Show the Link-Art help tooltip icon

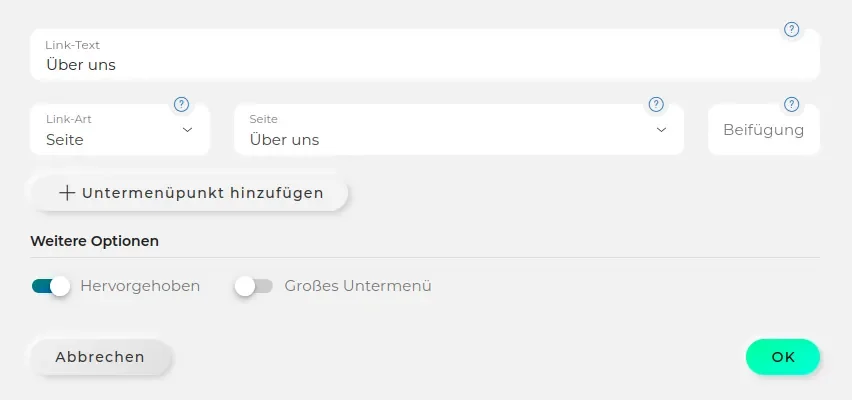181,104
